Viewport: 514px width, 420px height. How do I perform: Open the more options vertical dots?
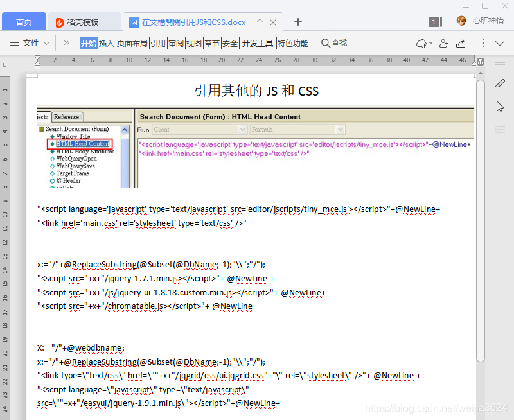click(483, 43)
